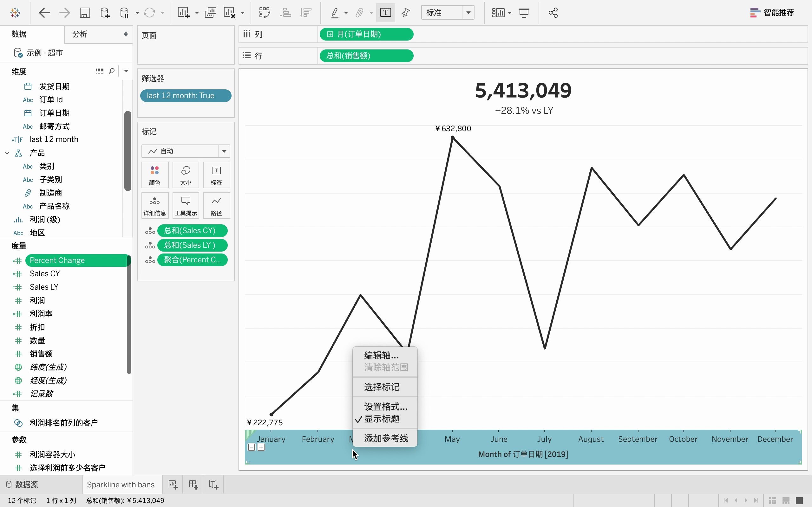Switch to the 分析 tab in the left pane
The image size is (812, 507).
click(80, 34)
